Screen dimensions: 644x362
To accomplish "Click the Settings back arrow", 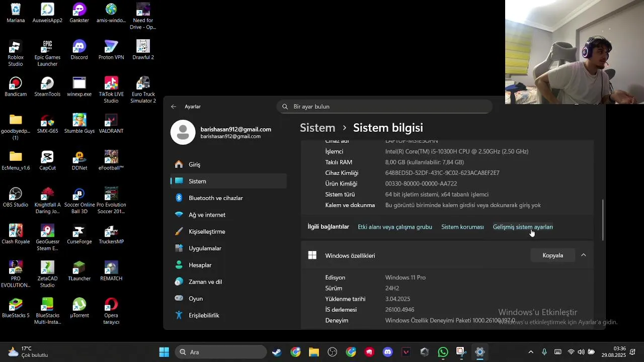I will coord(174,107).
